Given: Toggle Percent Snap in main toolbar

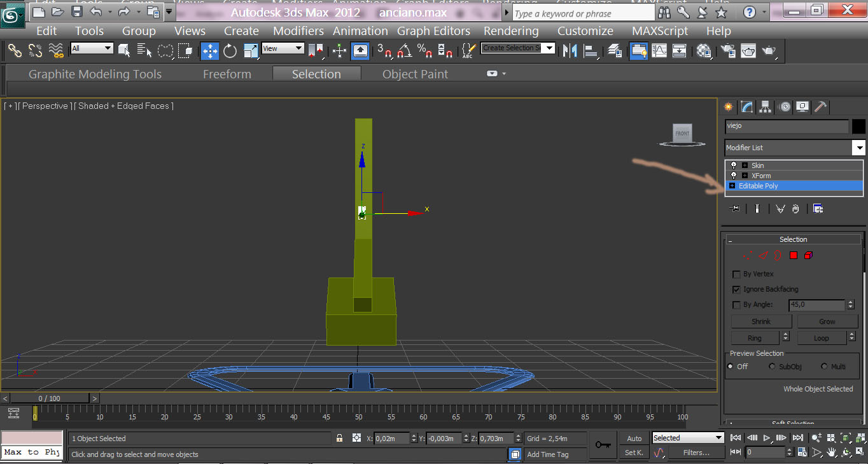Looking at the screenshot, I should click(x=423, y=50).
